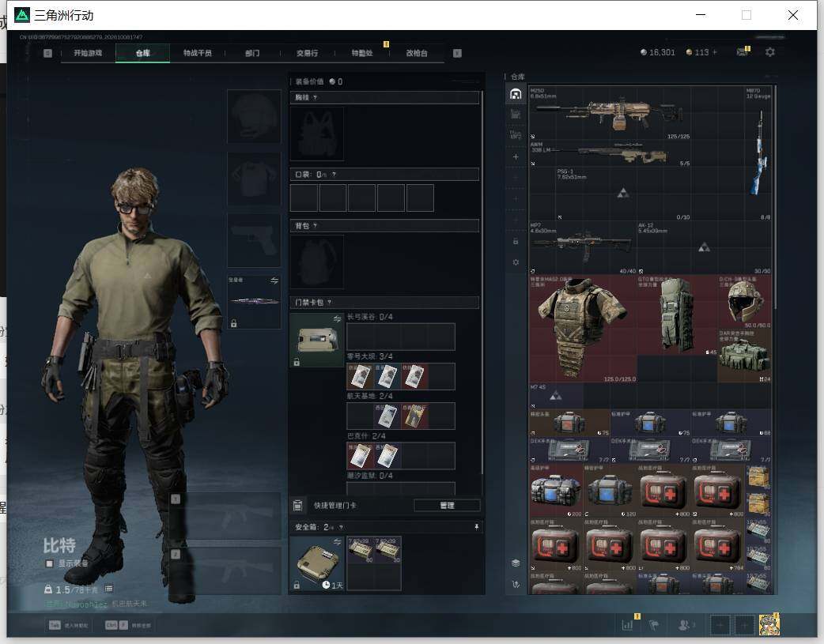
Task: Select the MP7 submachine gun in stash
Action: click(x=583, y=247)
